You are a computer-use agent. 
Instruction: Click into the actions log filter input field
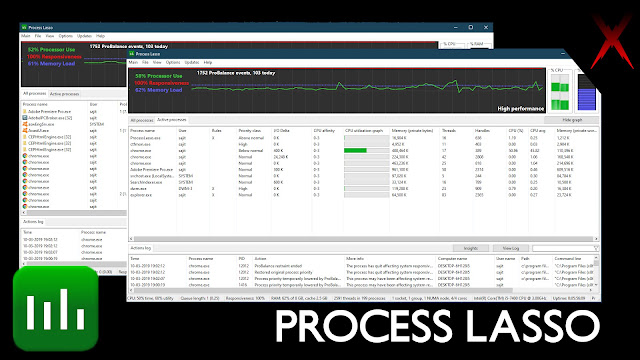pyautogui.click(x=563, y=248)
